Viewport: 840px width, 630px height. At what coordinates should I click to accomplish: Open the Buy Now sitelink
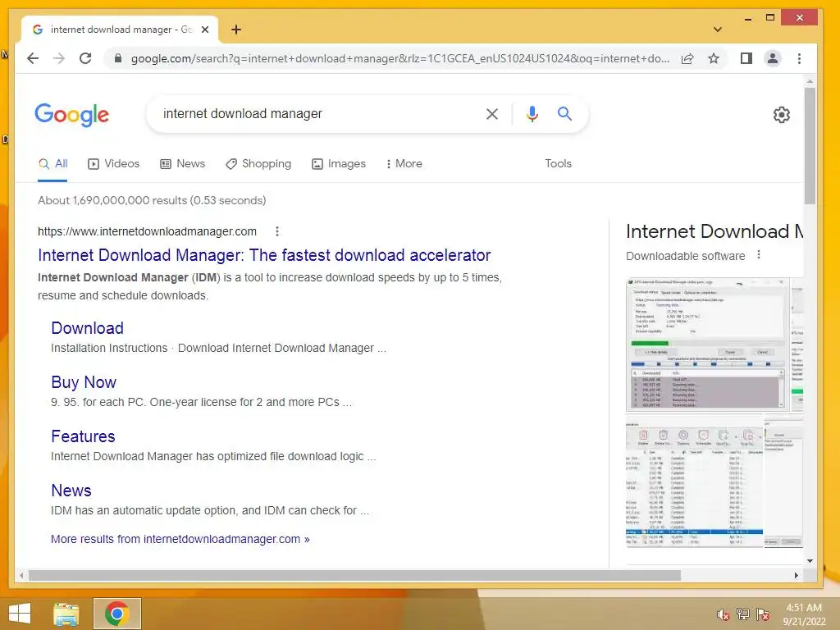[x=84, y=382]
